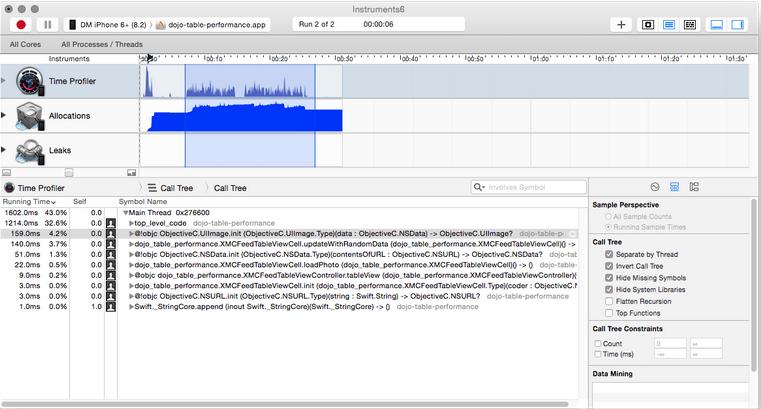Expand the loadPhoto row
The image size is (761, 409).
point(131,265)
